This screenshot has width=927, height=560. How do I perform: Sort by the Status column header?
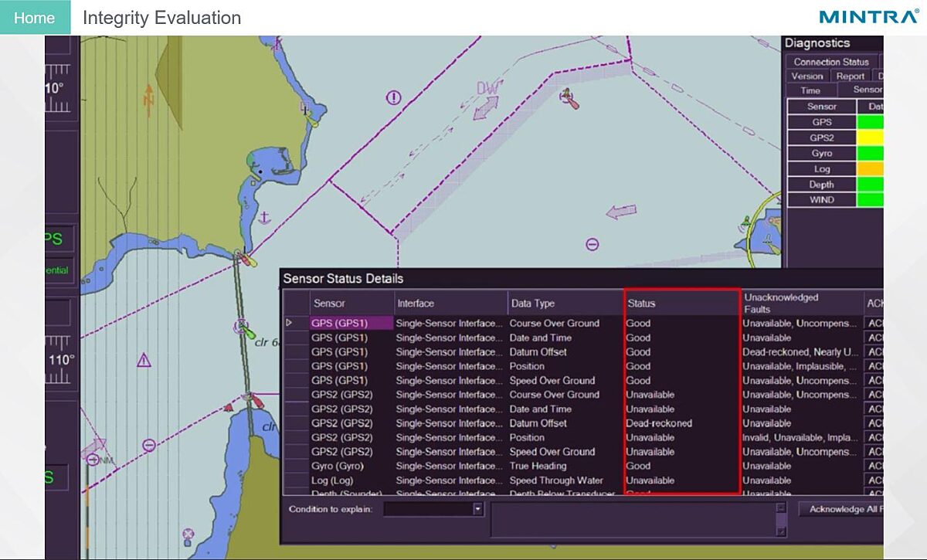682,303
